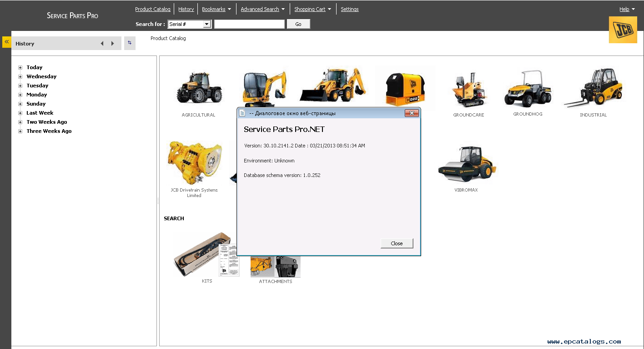This screenshot has width=644, height=349.
Task: Open the Kits search category
Action: [x=206, y=258]
